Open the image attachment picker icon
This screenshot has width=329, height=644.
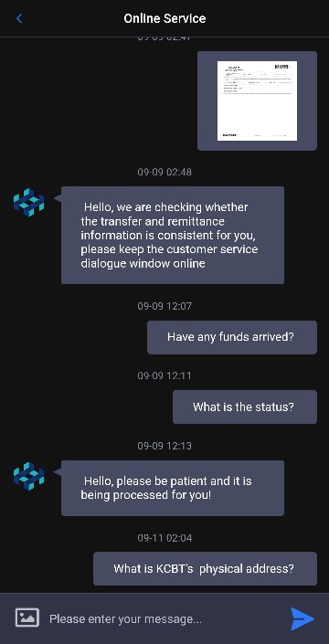(x=27, y=618)
